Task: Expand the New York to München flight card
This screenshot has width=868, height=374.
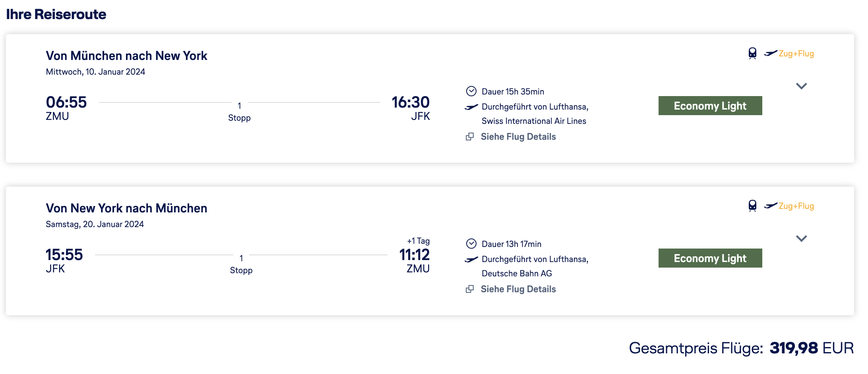Action: [x=801, y=239]
